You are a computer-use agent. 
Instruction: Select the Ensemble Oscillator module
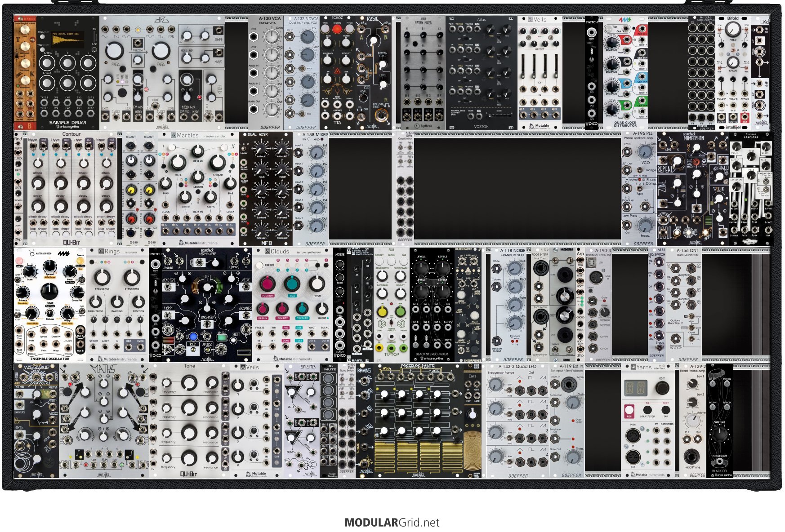coord(50,305)
